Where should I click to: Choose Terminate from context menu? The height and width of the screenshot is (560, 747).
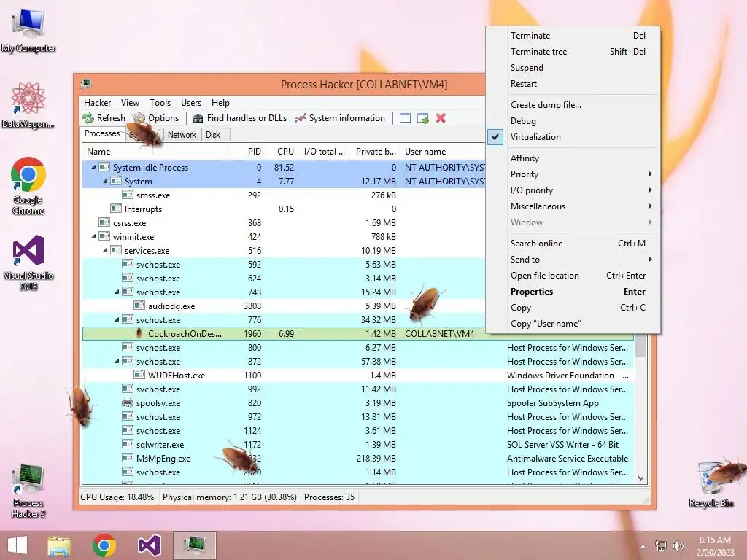573,35
